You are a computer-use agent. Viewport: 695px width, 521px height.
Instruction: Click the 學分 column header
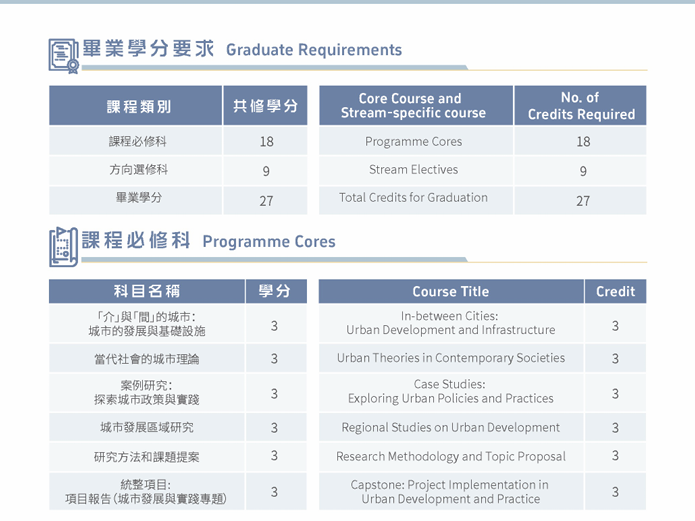click(x=276, y=291)
